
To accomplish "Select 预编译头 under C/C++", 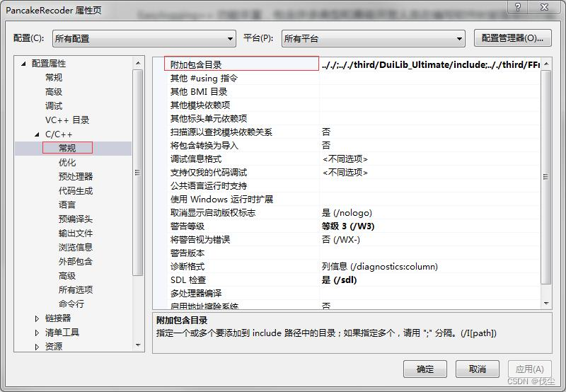I will [76, 219].
